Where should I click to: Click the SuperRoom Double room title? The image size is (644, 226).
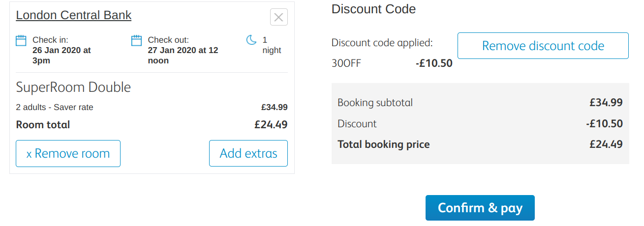[73, 87]
